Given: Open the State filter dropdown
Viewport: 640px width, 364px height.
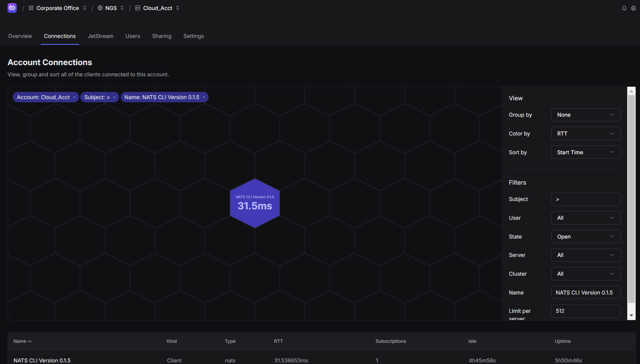Looking at the screenshot, I should point(586,237).
